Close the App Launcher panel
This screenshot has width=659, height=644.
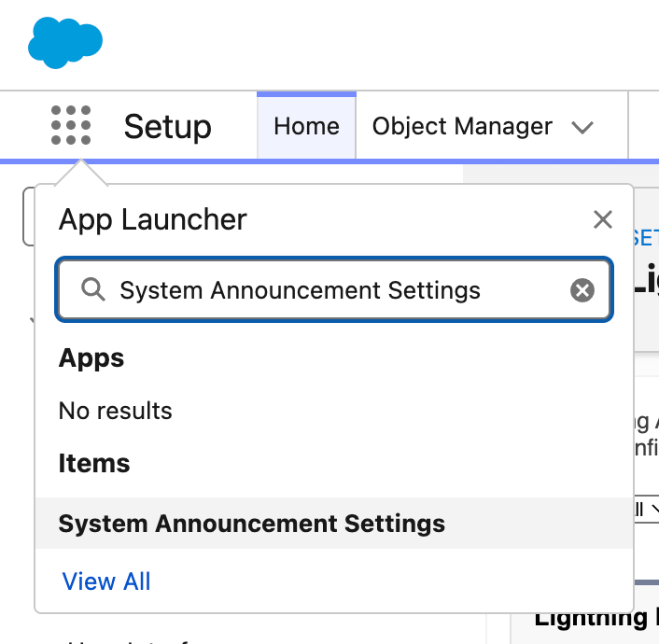[x=603, y=219]
